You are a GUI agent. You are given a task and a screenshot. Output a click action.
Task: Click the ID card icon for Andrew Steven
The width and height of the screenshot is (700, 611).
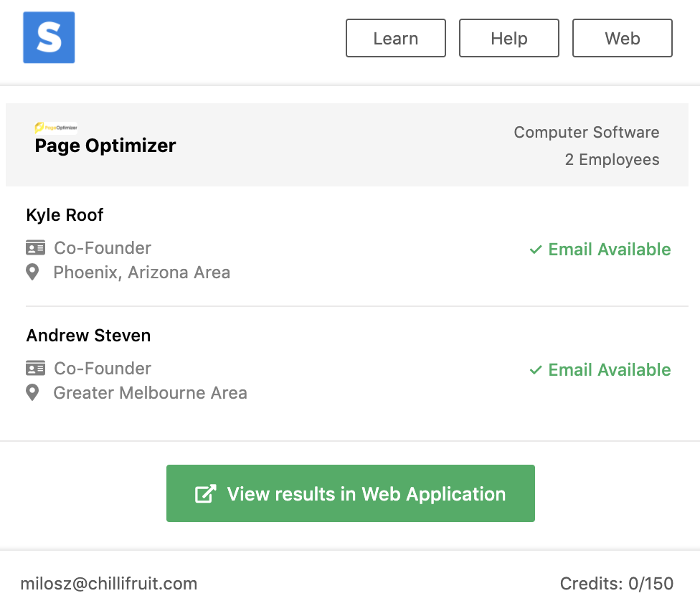click(x=35, y=368)
